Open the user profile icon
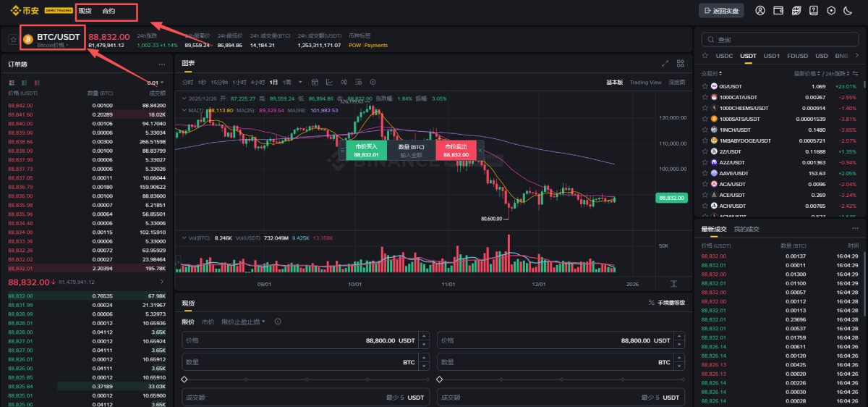868x407 pixels. (760, 11)
